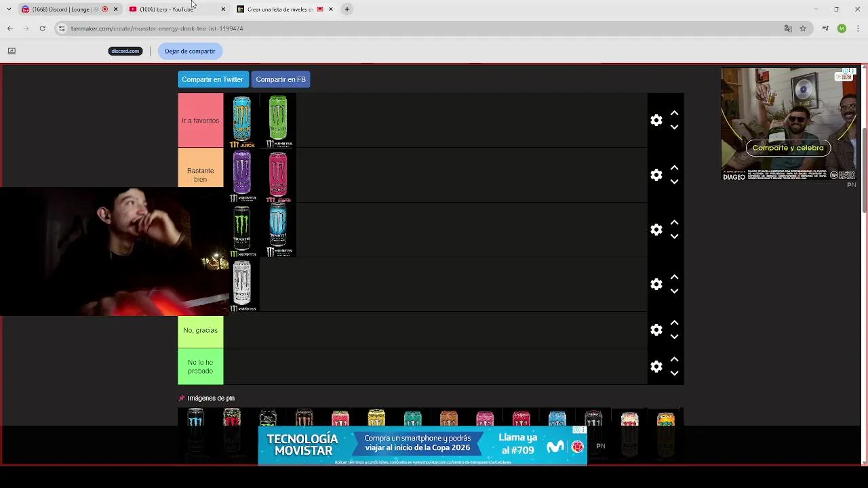868x488 pixels.
Task: Select blue Monster Juice can in favoritos tier
Action: click(242, 121)
